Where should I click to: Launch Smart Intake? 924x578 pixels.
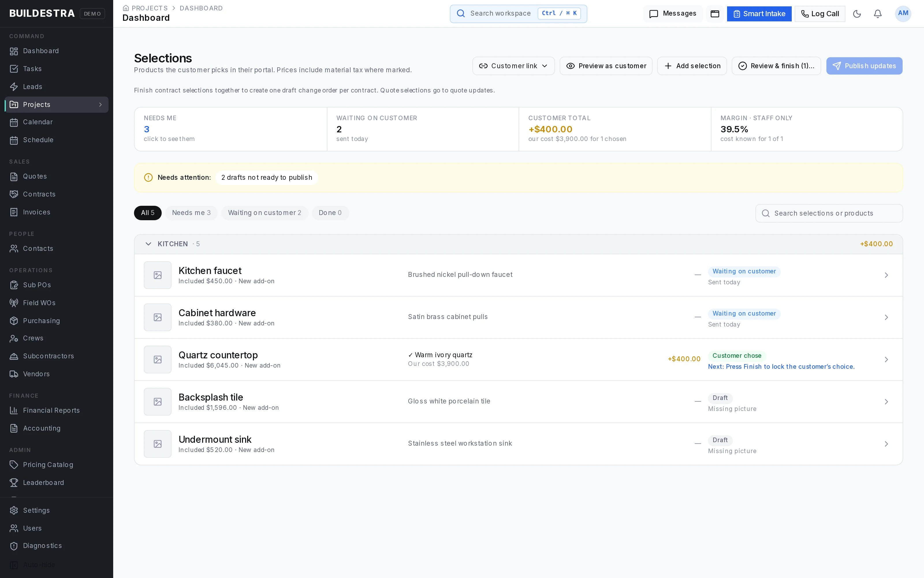[x=759, y=14]
